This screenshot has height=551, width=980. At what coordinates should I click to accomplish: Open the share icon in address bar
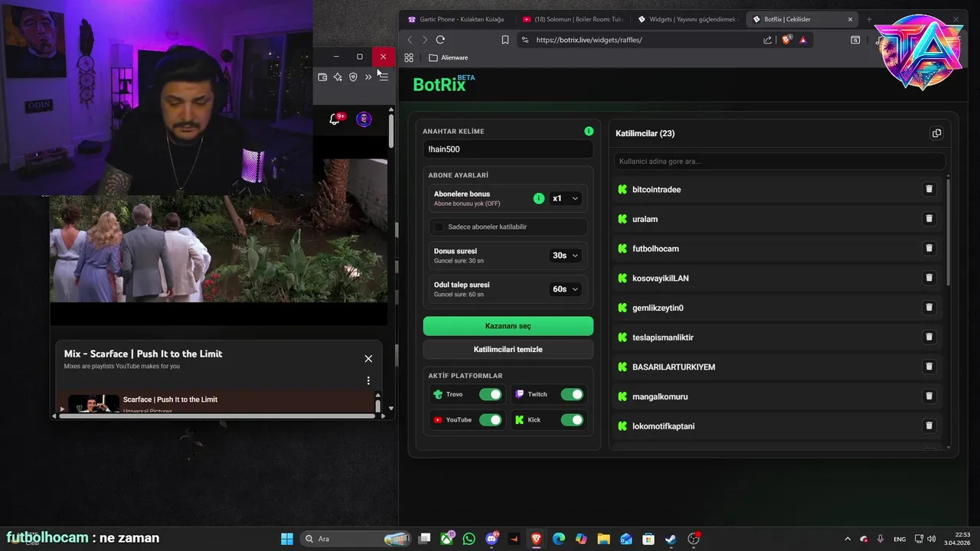point(767,40)
